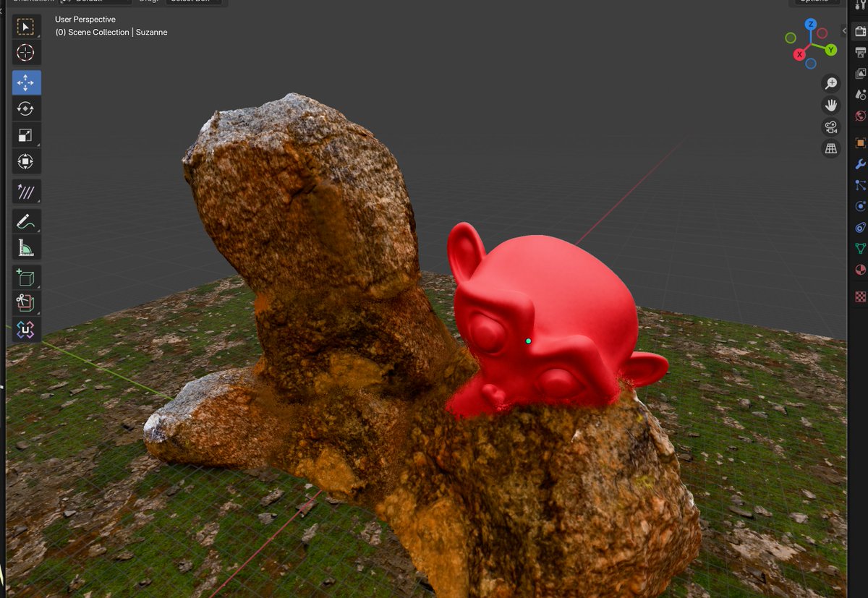Snap view to the red X axis
The width and height of the screenshot is (868, 598).
(799, 55)
